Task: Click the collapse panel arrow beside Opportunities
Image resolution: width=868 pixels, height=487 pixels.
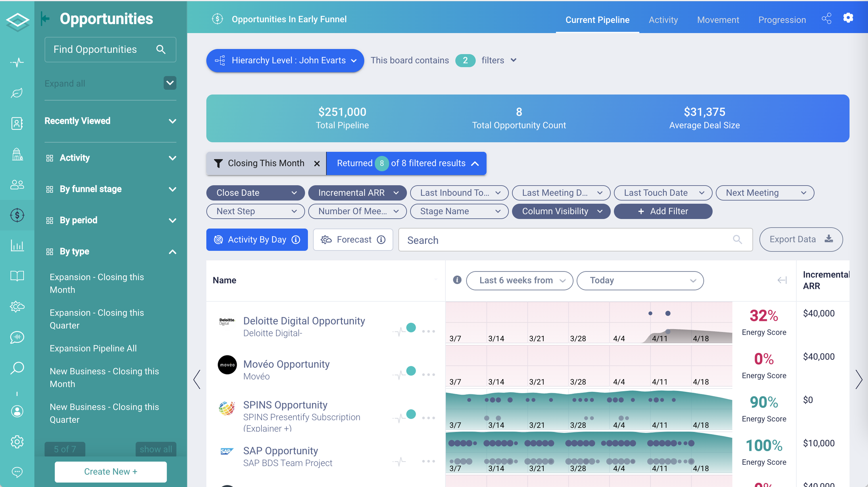Action: (45, 18)
